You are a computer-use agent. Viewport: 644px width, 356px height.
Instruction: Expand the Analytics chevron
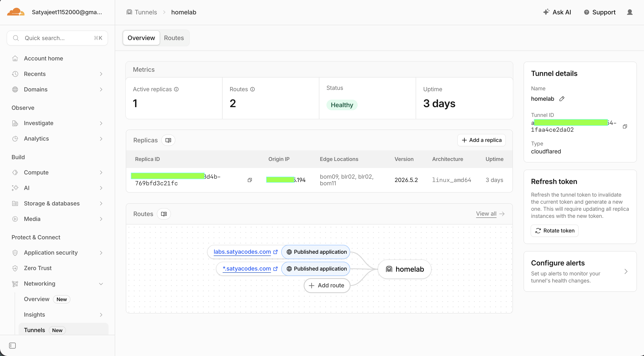coord(101,139)
